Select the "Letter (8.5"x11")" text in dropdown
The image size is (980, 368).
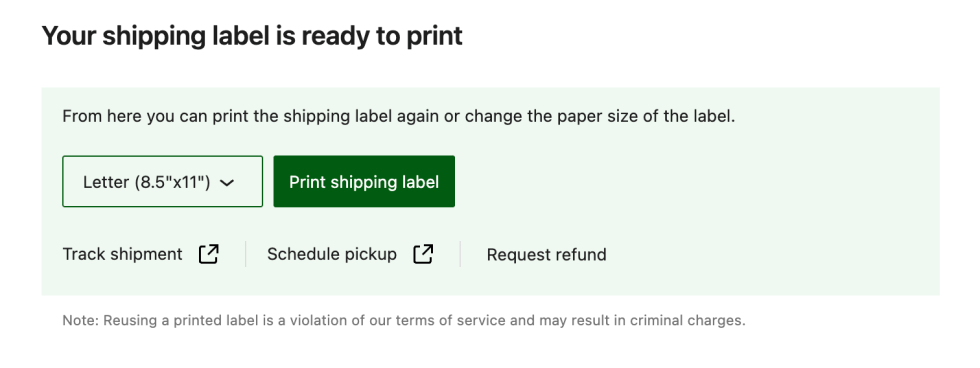tap(146, 182)
